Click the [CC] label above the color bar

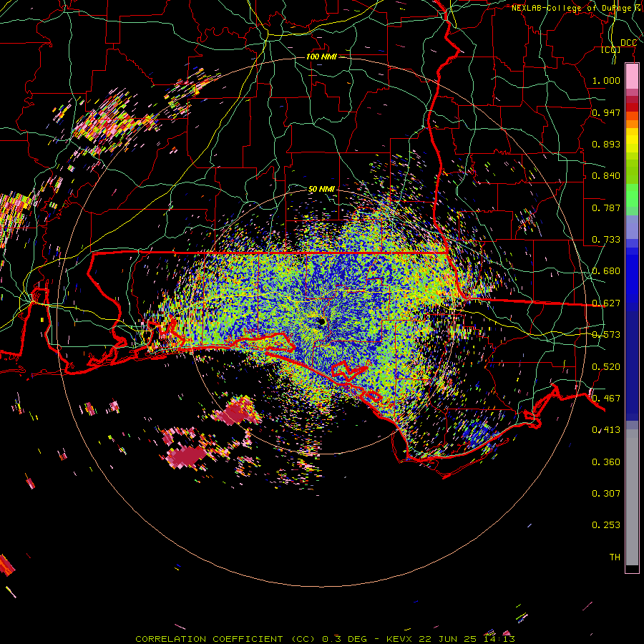pos(610,49)
